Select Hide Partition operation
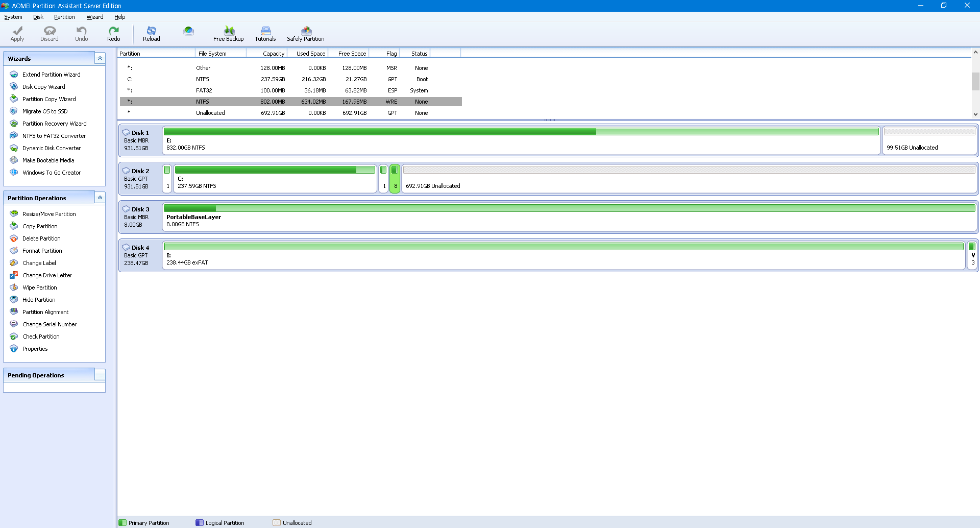Image resolution: width=980 pixels, height=528 pixels. click(39, 300)
